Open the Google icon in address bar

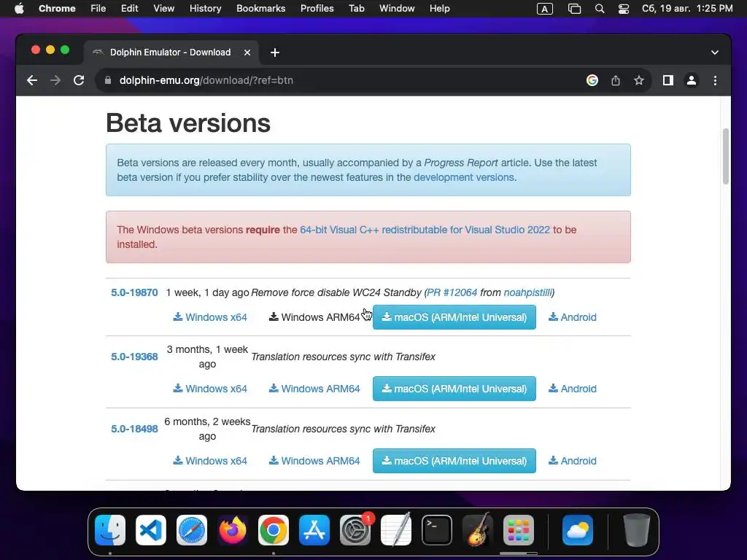point(592,80)
